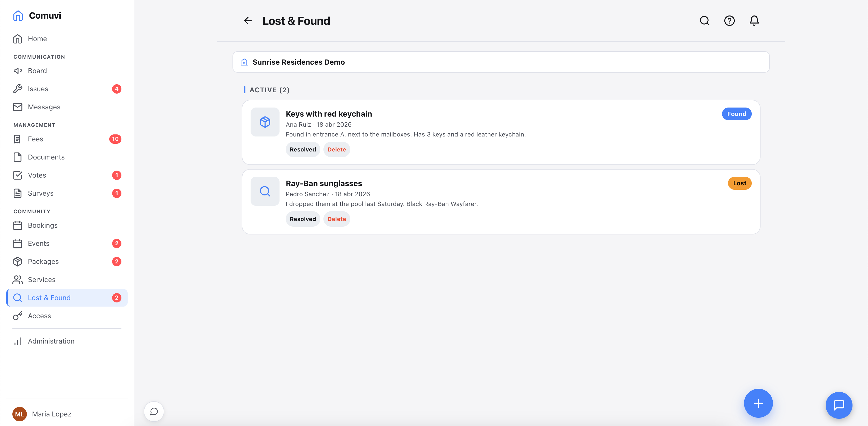Click the Issues wrench icon
This screenshot has height=426, width=868.
[18, 89]
